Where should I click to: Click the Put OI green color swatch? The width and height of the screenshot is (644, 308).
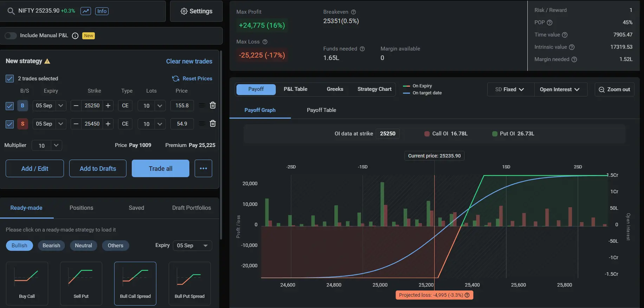click(x=495, y=134)
